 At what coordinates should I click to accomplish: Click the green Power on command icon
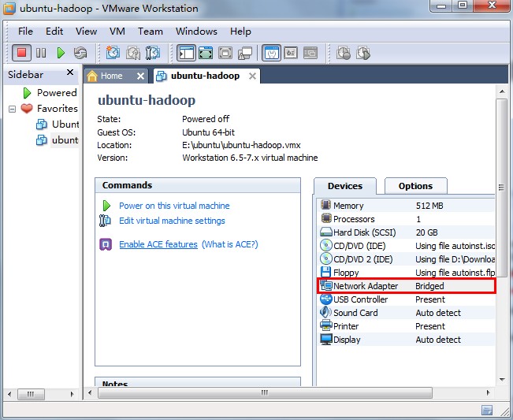click(x=106, y=206)
